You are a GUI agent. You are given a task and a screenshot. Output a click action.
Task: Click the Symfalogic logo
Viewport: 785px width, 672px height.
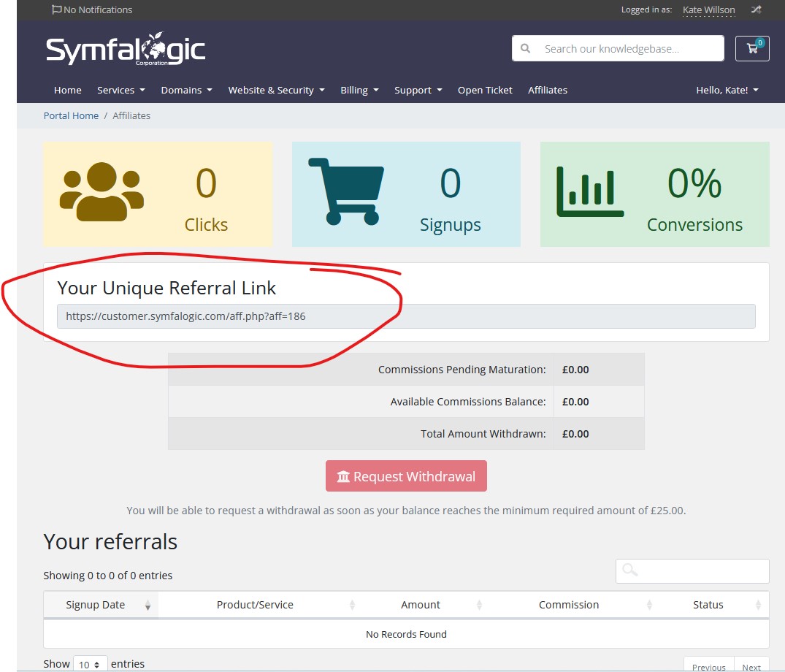point(126,50)
